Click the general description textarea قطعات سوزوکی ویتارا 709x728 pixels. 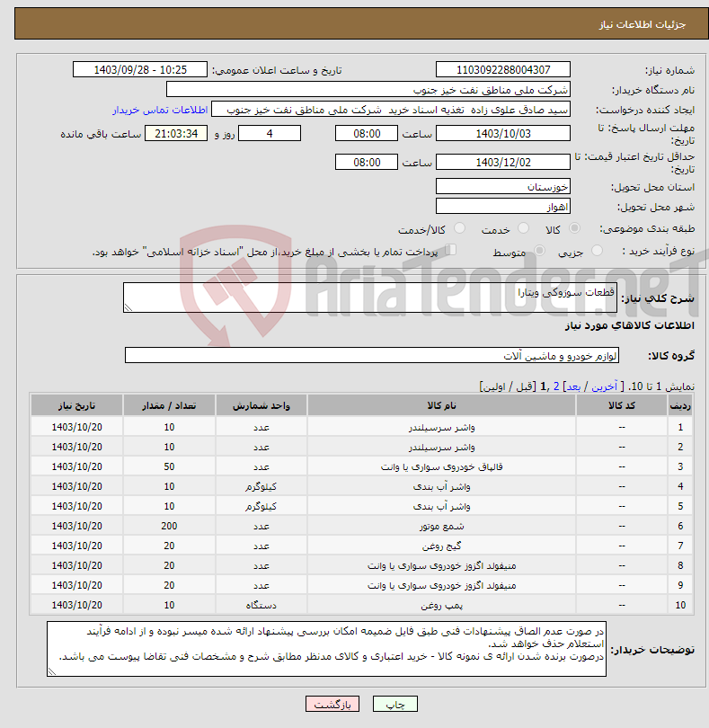[370, 297]
